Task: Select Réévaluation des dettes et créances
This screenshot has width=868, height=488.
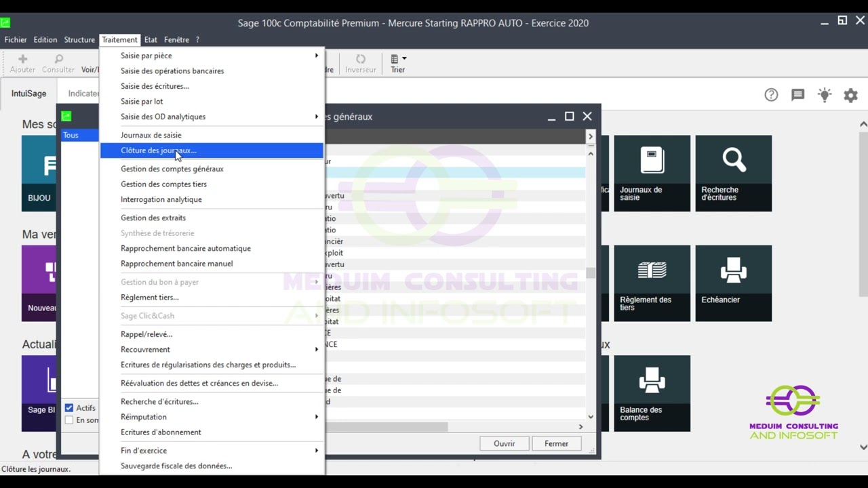Action: 212,383
